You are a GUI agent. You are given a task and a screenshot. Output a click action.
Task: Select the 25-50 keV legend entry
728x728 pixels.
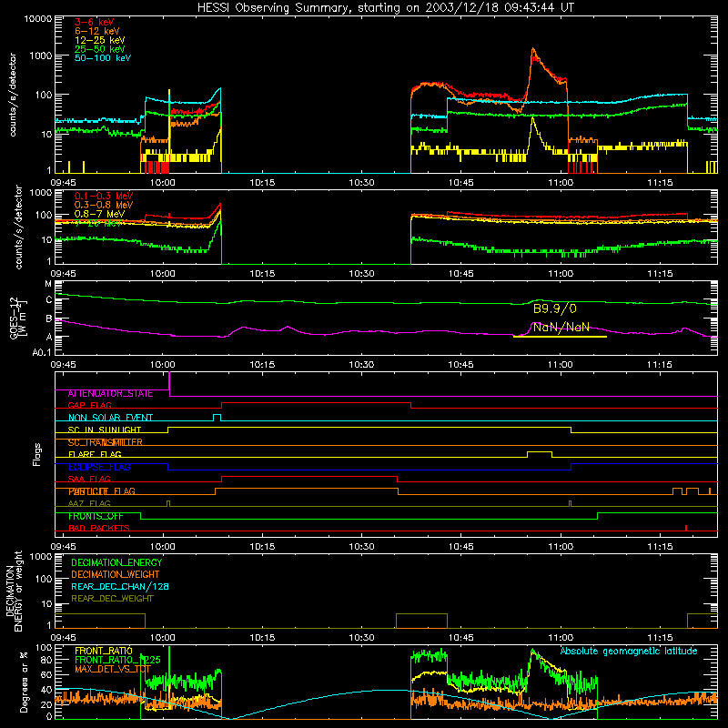click(100, 49)
